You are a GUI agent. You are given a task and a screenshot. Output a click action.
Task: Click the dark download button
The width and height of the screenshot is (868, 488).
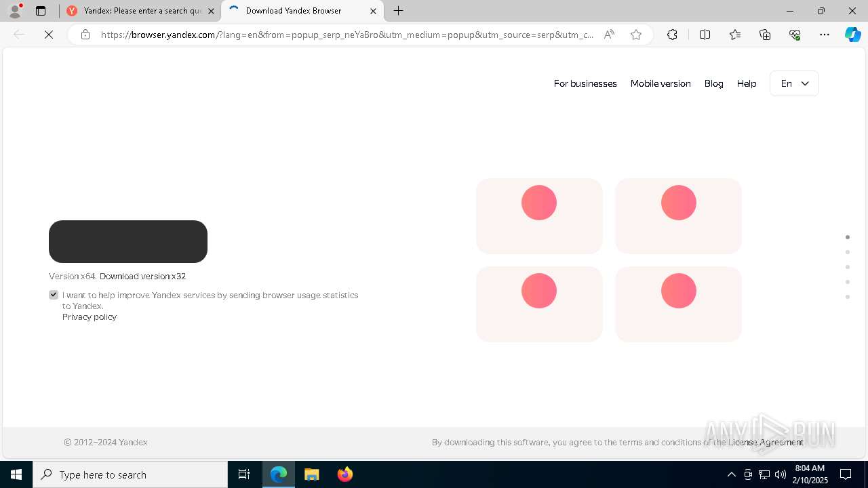(128, 241)
